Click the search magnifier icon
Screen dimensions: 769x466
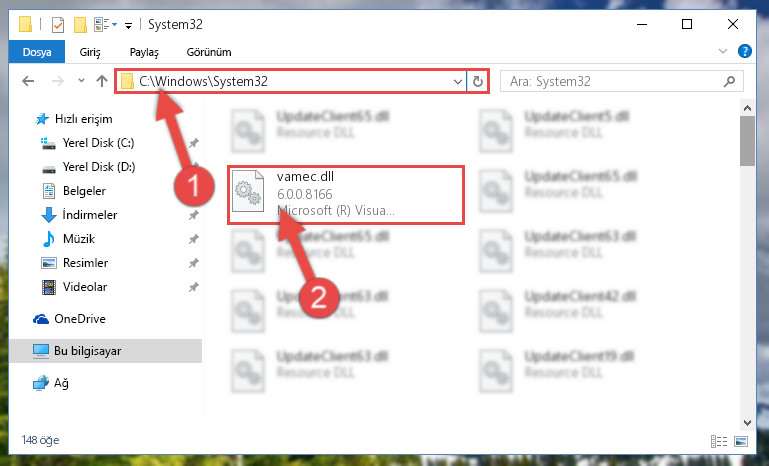pyautogui.click(x=729, y=81)
